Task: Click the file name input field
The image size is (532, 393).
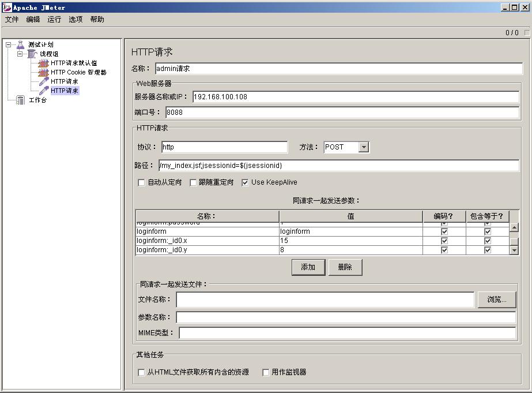Action: [325, 300]
